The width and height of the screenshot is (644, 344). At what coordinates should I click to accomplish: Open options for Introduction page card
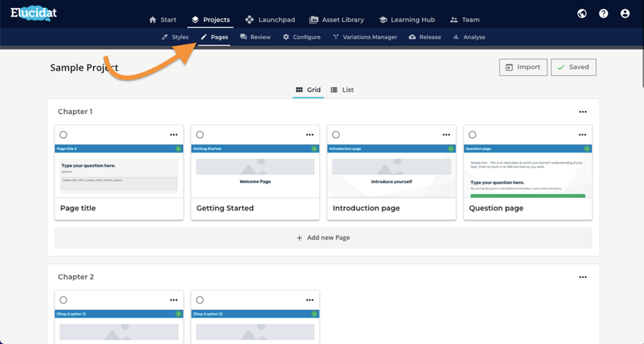(446, 135)
